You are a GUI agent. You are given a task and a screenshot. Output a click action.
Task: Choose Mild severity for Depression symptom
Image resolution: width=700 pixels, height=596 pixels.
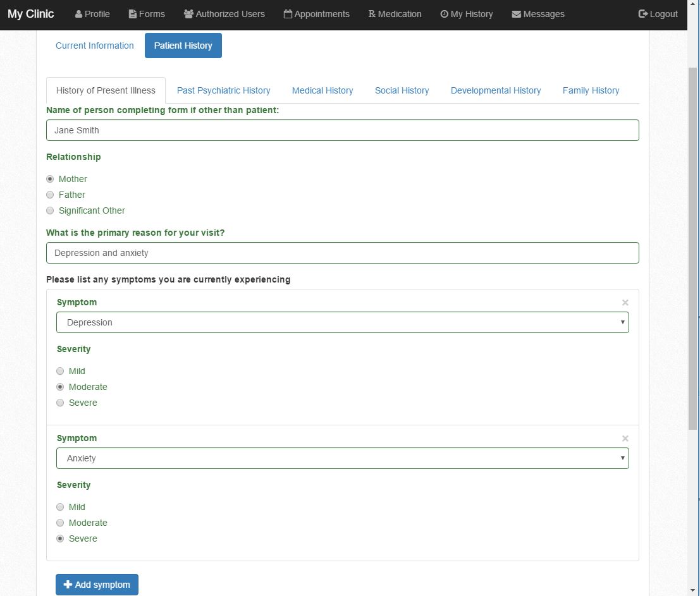tap(60, 371)
